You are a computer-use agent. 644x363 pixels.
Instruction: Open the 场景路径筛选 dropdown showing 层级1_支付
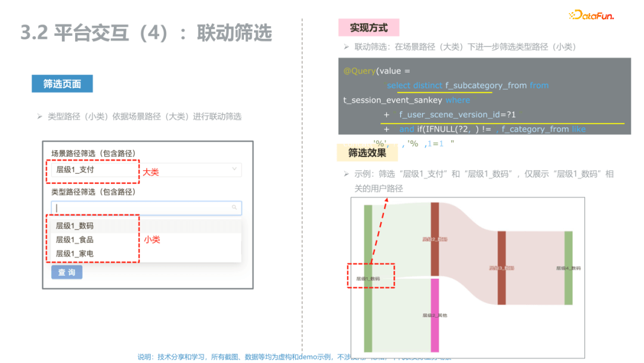click(x=146, y=170)
